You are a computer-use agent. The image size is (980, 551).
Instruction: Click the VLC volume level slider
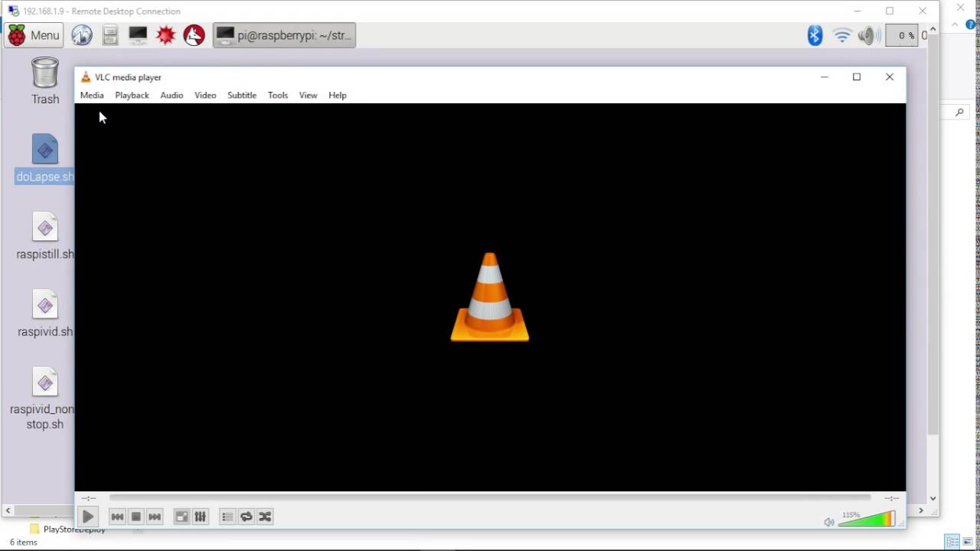(866, 520)
